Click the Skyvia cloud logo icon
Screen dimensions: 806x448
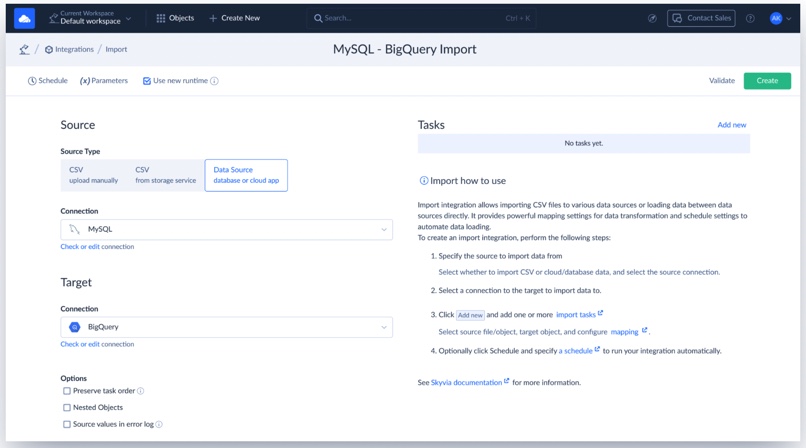click(24, 18)
